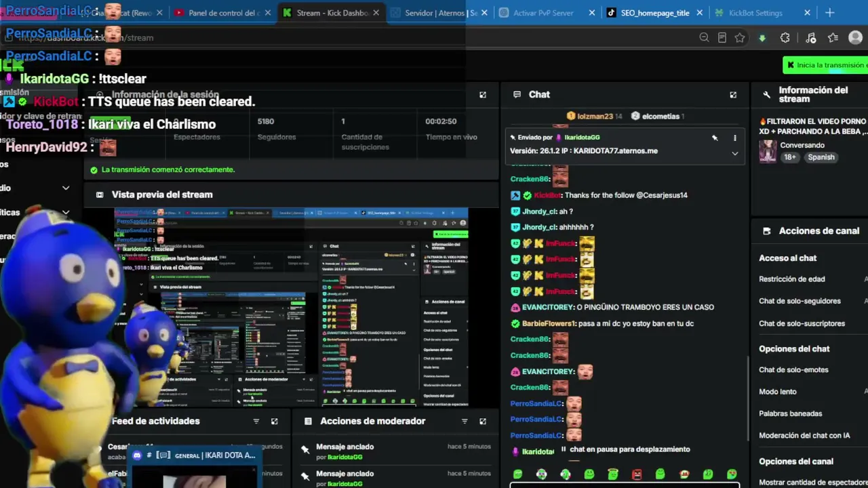
Task: Open filter on Feed de actividades
Action: (x=256, y=421)
